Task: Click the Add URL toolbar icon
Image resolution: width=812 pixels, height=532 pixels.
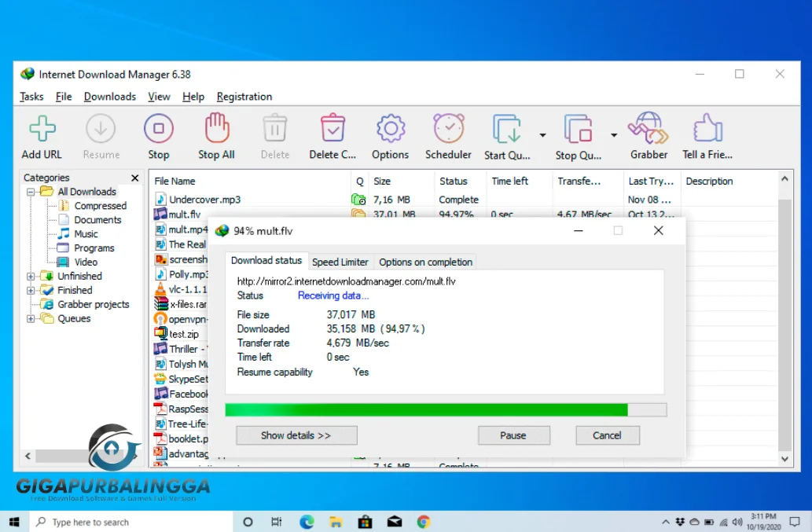Action: tap(42, 129)
